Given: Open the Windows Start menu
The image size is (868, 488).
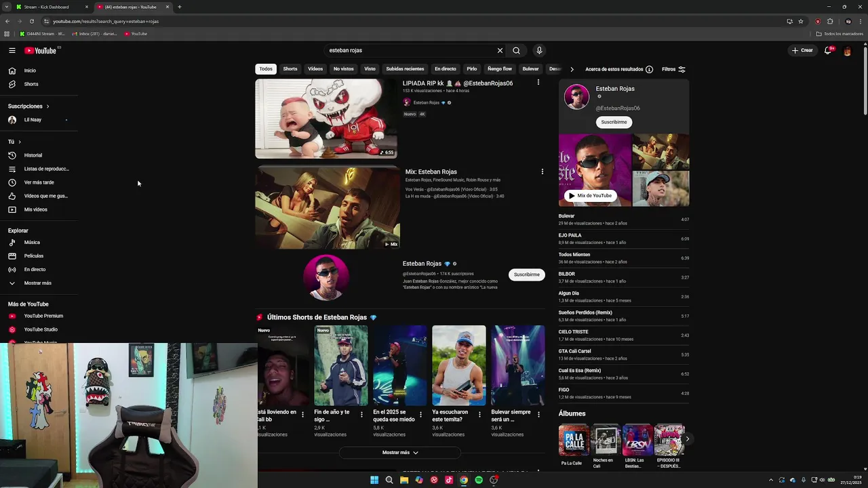Looking at the screenshot, I should (x=374, y=480).
